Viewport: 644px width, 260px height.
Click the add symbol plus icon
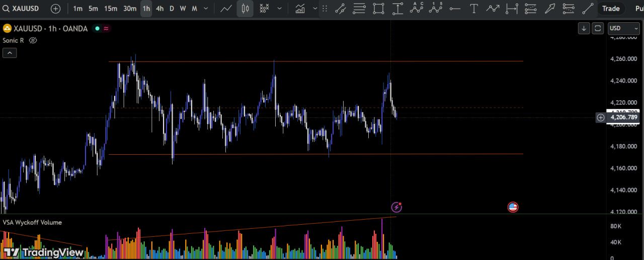click(56, 9)
